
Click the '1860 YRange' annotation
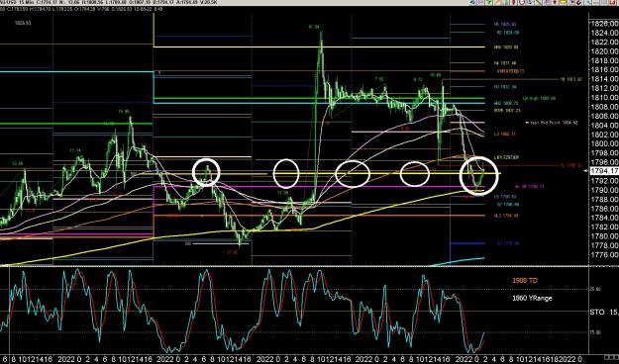532,298
